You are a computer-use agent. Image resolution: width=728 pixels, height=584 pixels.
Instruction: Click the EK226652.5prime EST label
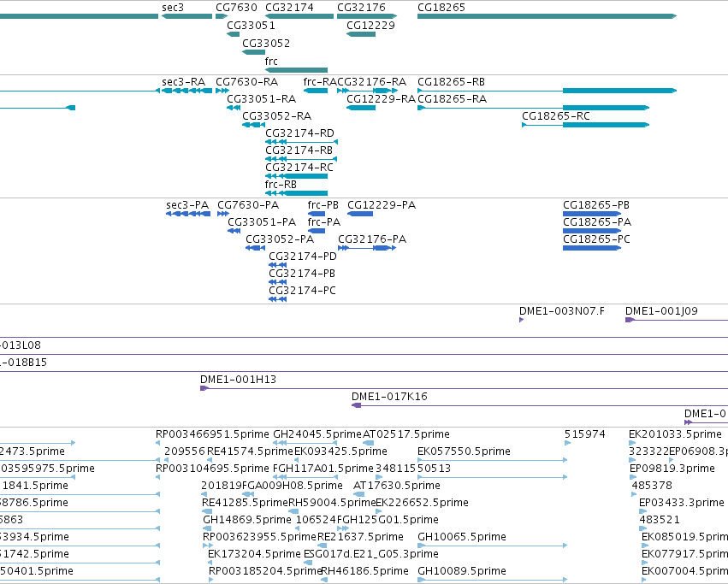[422, 503]
